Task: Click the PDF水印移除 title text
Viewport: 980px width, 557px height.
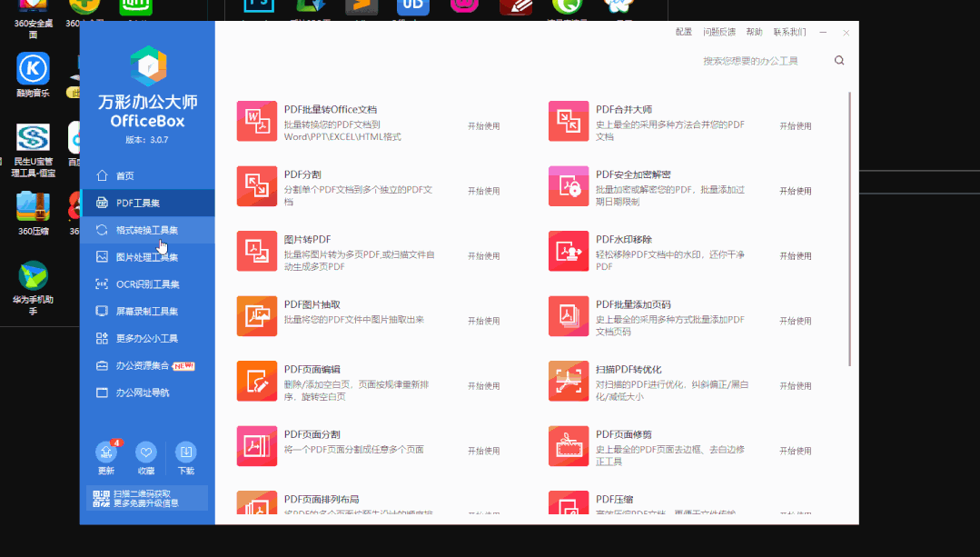Action: coord(624,240)
